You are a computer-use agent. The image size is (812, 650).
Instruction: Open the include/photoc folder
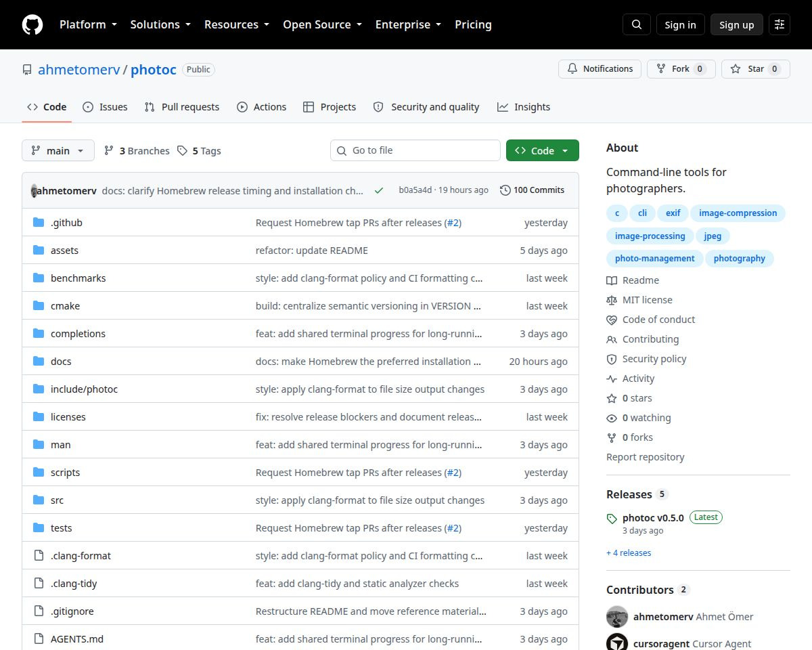tap(84, 389)
